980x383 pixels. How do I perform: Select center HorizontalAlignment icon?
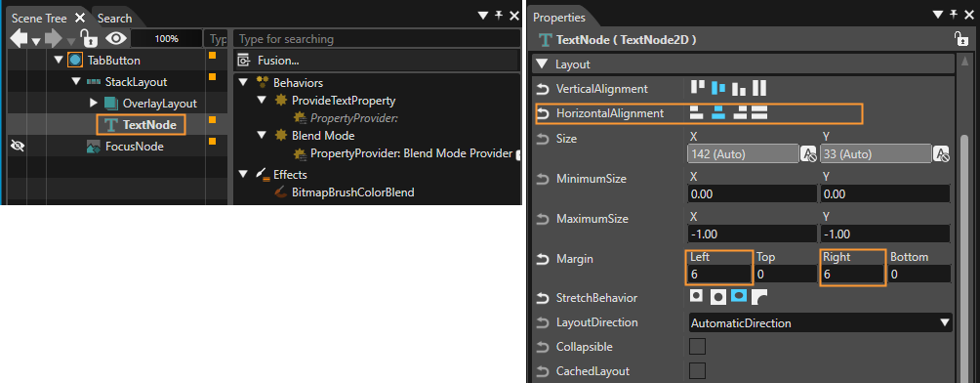718,113
